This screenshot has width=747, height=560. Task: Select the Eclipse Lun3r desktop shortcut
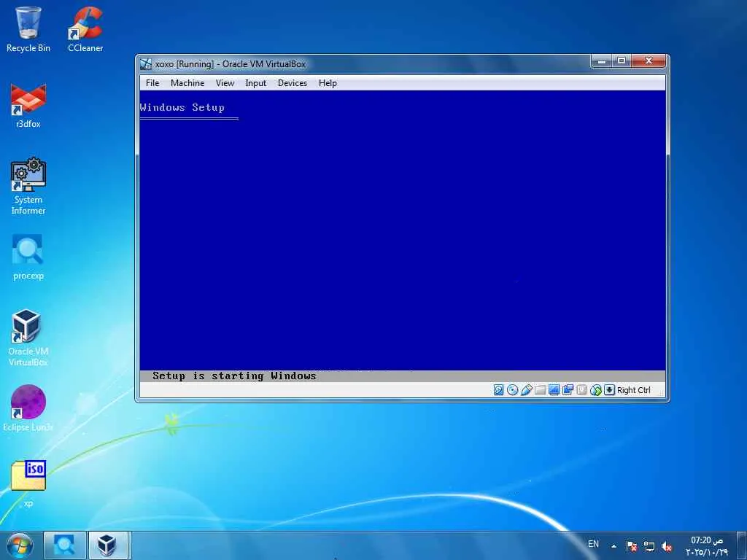[x=28, y=408]
